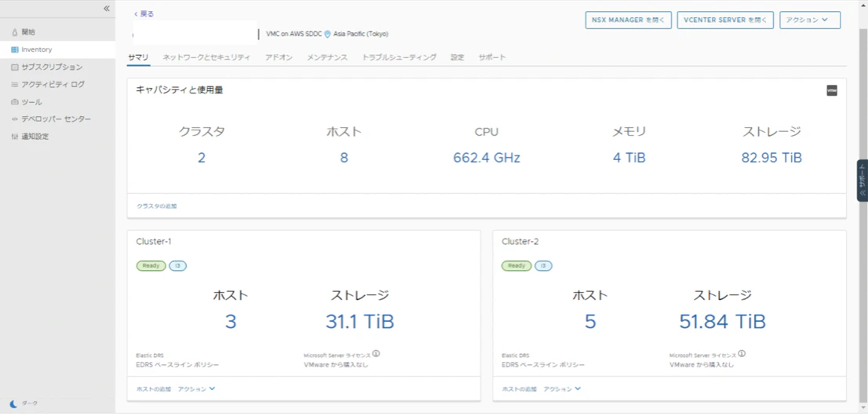Switch to アドオン tab
Screen dimensions: 868x416
point(279,57)
